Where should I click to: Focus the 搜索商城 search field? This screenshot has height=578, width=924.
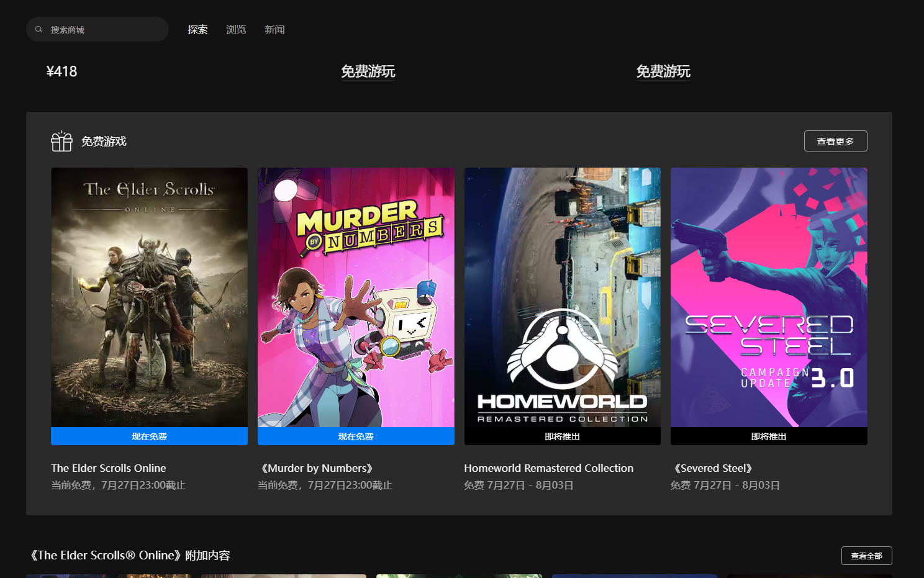[97, 29]
